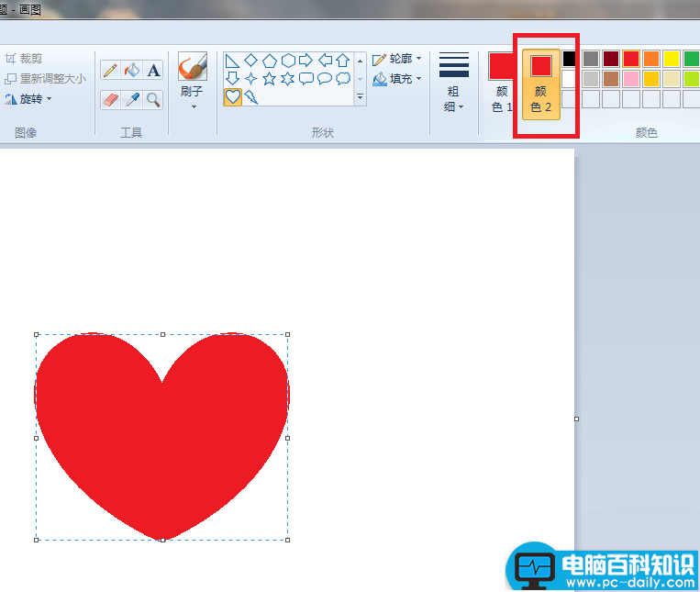
Task: Expand the full shapes gallery
Action: [361, 97]
